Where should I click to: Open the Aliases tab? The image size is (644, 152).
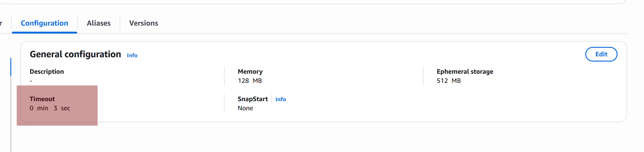pyautogui.click(x=99, y=23)
